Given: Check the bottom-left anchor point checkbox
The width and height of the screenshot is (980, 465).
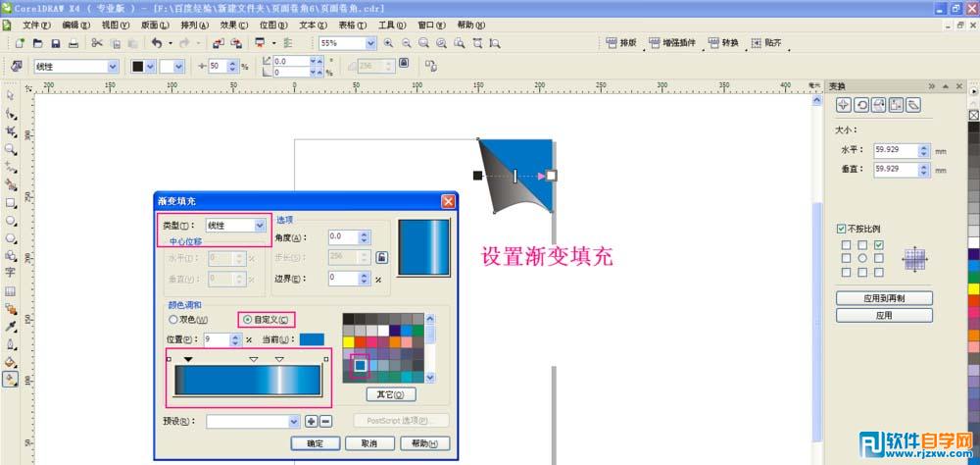Looking at the screenshot, I should point(846,273).
